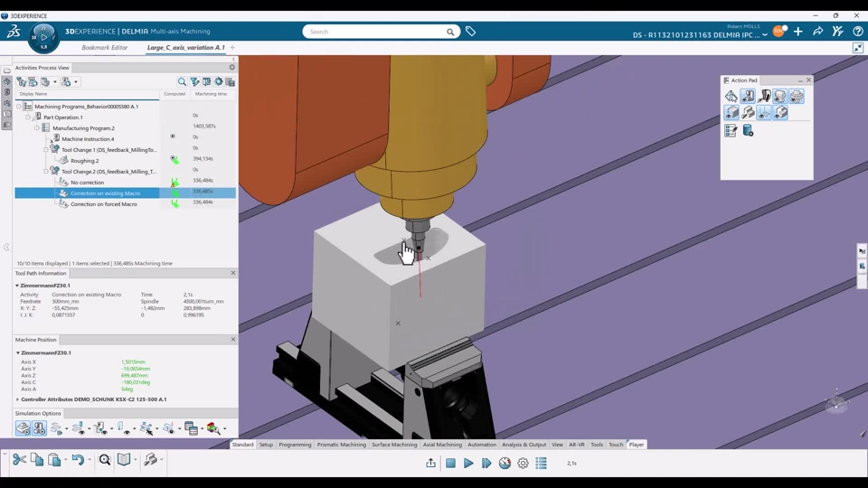Click the Paste icon in bottom toolbar
This screenshot has height=488, width=868.
coord(54,460)
